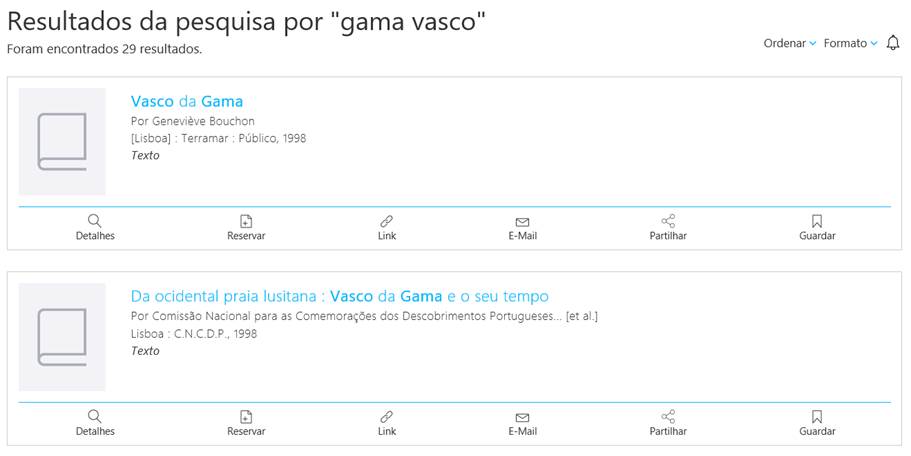Click Partilhar on the first search result
911x456 pixels.
(x=668, y=227)
